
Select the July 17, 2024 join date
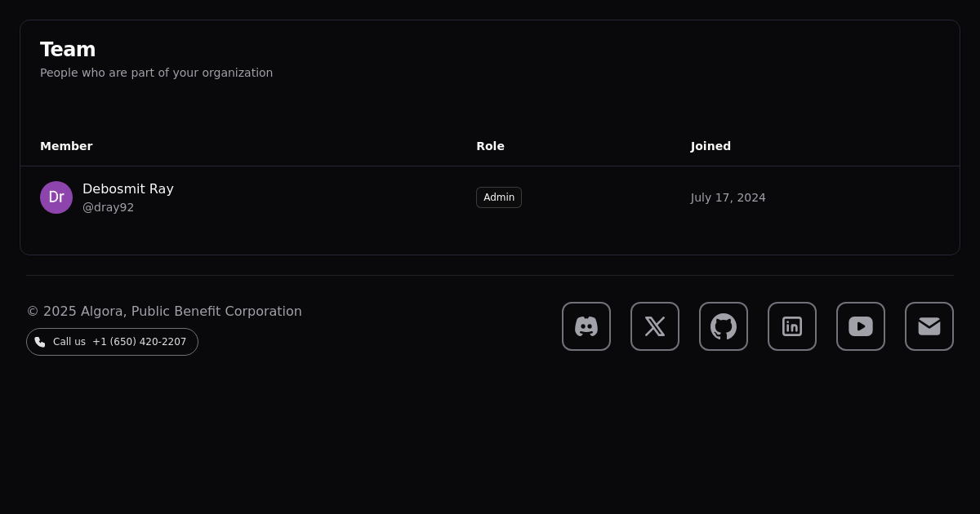(x=728, y=197)
